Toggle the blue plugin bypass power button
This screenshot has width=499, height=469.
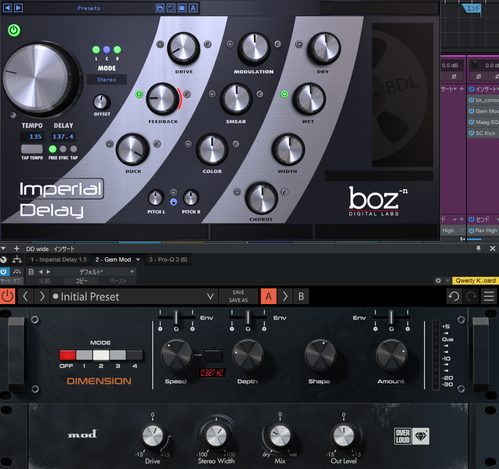click(x=4, y=272)
